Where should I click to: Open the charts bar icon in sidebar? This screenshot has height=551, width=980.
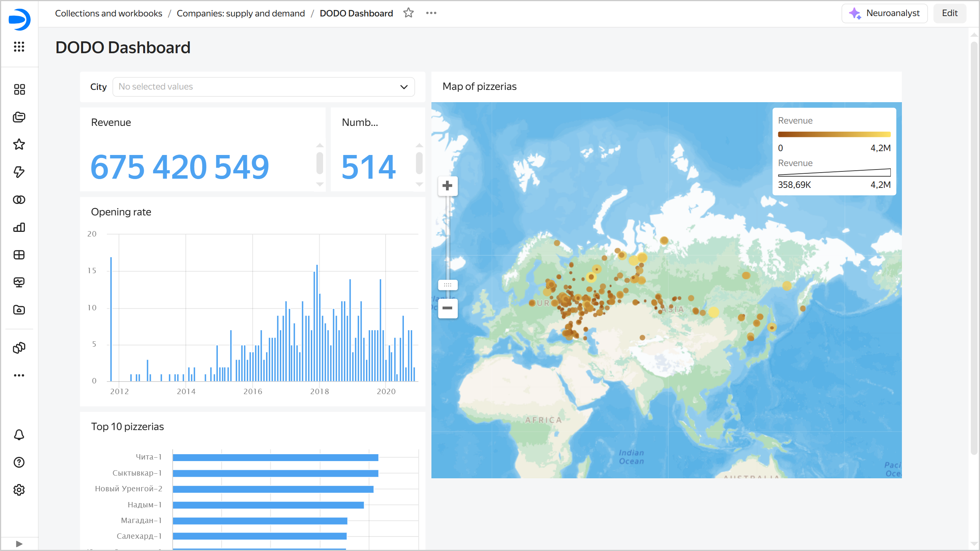pyautogui.click(x=19, y=227)
